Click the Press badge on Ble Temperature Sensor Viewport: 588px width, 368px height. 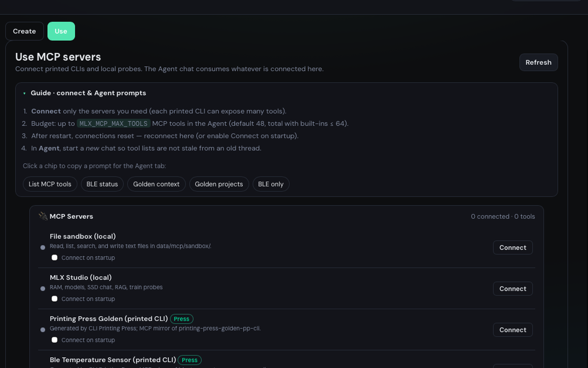(190, 360)
